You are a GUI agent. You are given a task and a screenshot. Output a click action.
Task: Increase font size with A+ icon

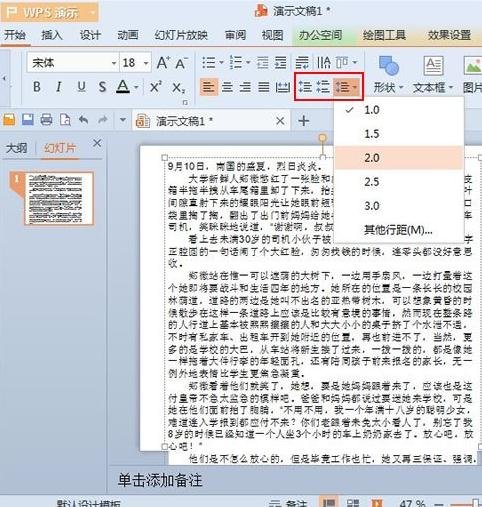point(163,63)
